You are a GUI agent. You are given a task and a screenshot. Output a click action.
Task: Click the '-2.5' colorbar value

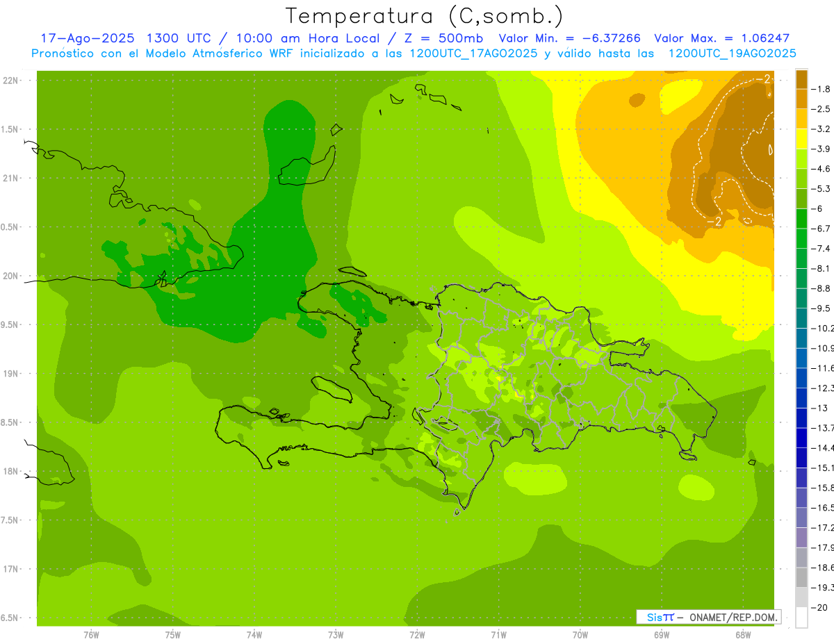(x=821, y=109)
